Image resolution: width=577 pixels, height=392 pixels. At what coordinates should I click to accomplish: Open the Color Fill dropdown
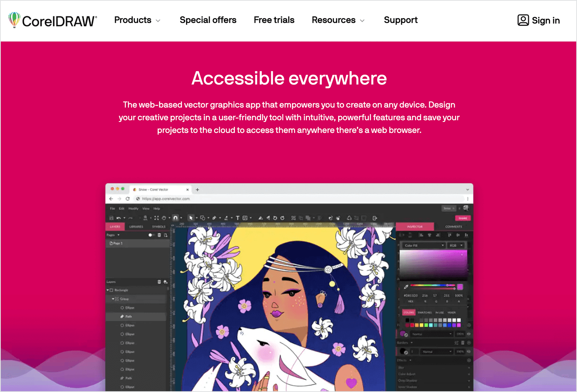click(x=424, y=245)
